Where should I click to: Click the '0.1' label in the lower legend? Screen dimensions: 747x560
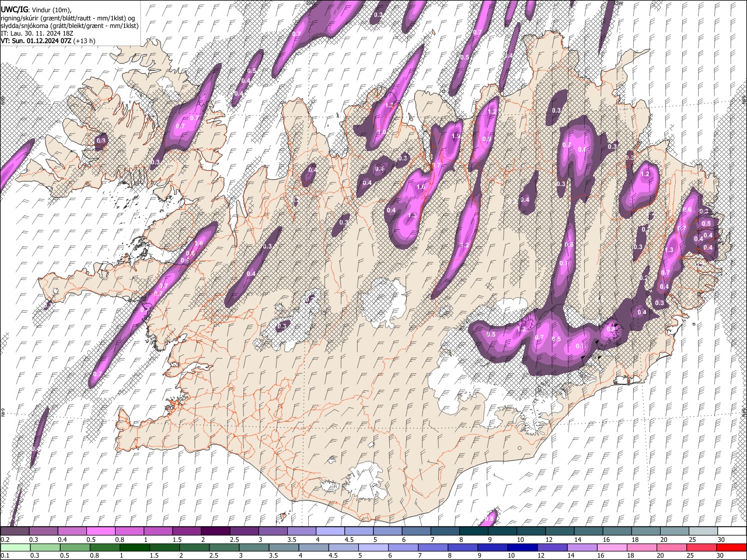5,555
